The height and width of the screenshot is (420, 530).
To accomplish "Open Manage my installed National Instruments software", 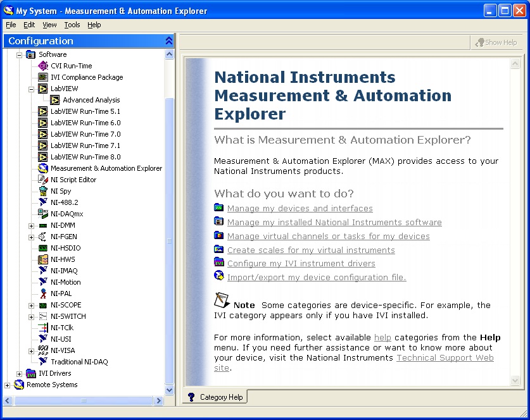I will 334,222.
